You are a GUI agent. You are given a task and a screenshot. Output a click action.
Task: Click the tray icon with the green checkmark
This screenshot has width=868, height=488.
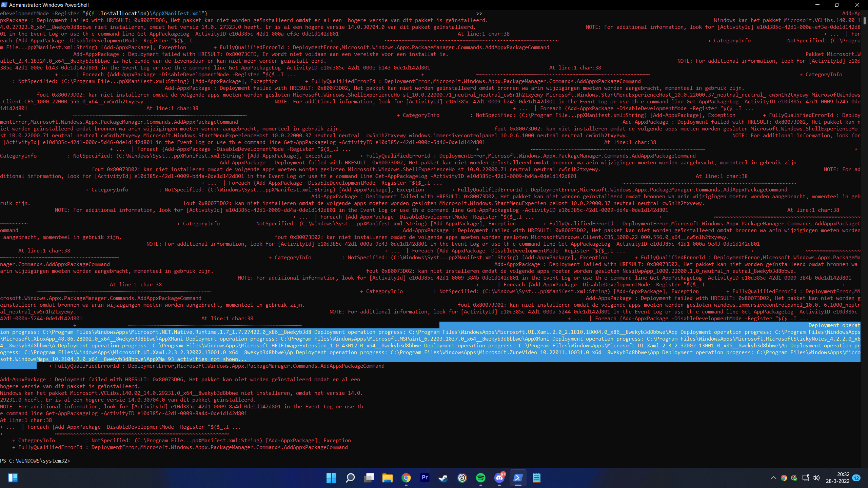coord(794,478)
